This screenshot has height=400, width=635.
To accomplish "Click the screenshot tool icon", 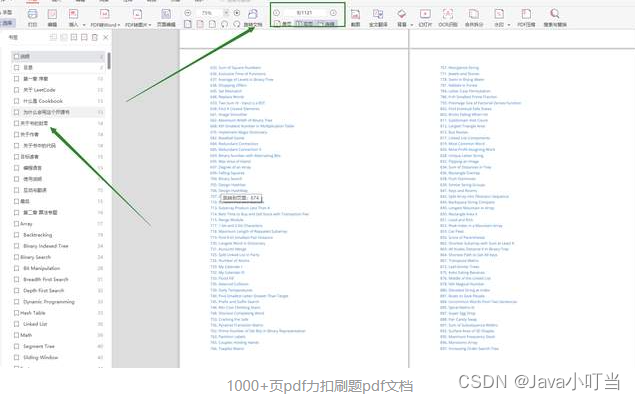I will [x=355, y=15].
